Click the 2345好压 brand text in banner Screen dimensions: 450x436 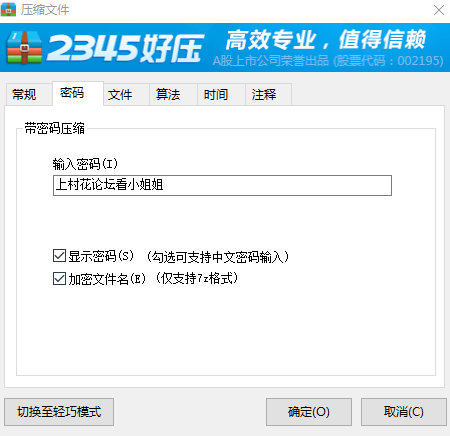point(125,48)
